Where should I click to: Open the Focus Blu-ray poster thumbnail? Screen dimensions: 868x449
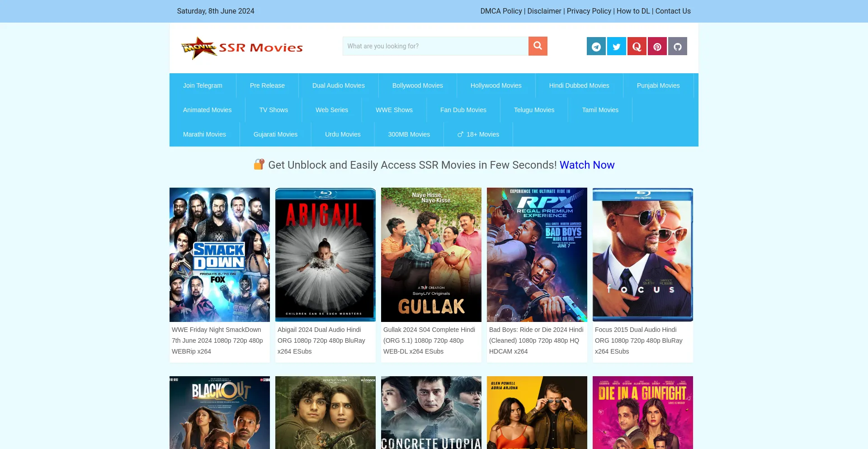point(643,255)
